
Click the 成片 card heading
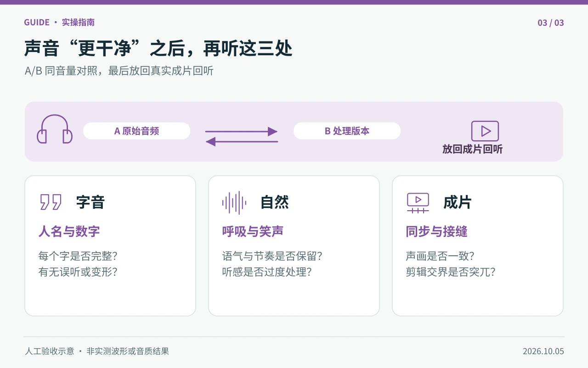coord(458,202)
